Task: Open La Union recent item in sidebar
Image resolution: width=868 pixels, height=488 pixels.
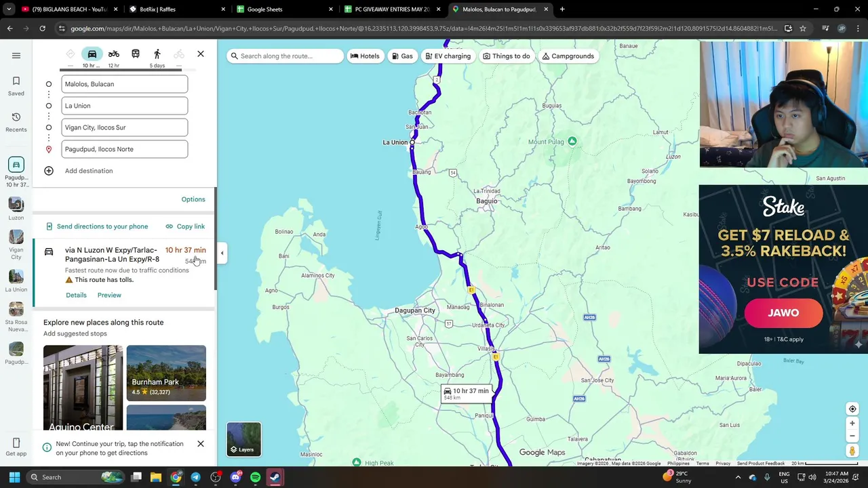Action: click(x=16, y=281)
